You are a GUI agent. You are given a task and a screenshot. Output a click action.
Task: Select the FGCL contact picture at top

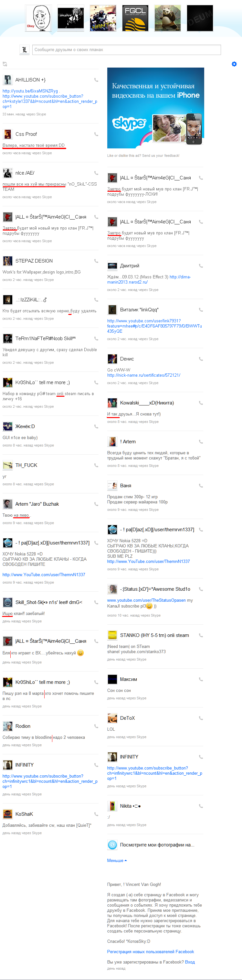(135, 18)
